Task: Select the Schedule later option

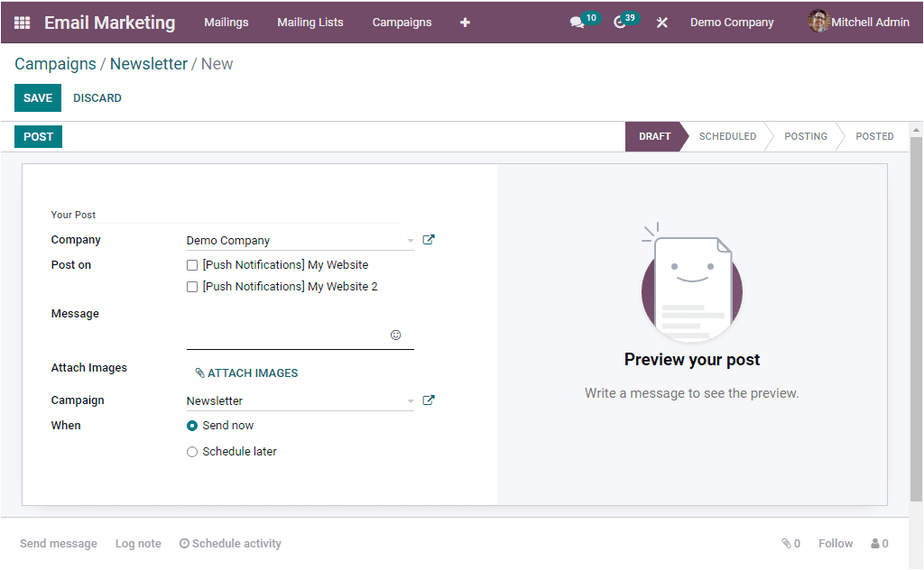Action: click(192, 451)
